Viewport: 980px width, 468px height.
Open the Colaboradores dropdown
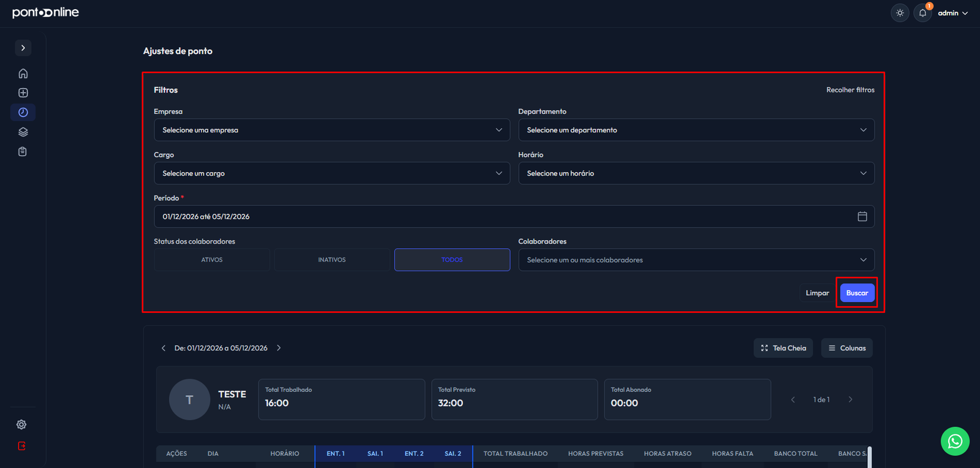(696, 260)
